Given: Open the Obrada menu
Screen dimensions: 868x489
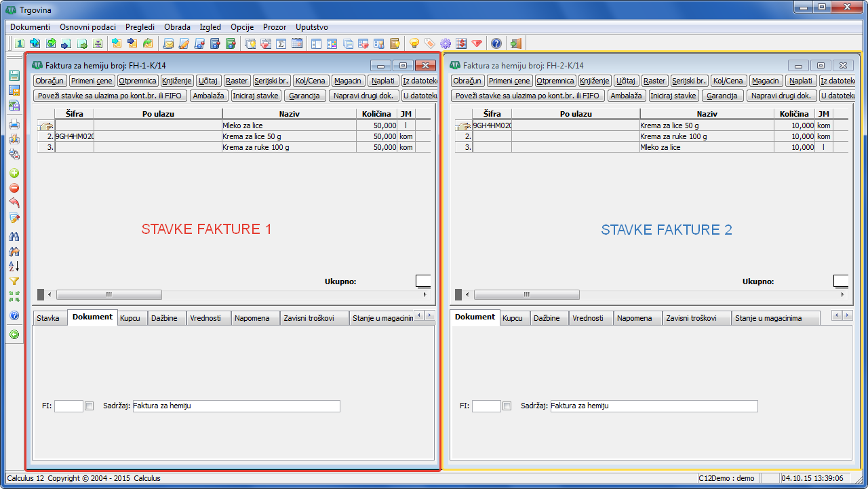Looking at the screenshot, I should (x=177, y=27).
